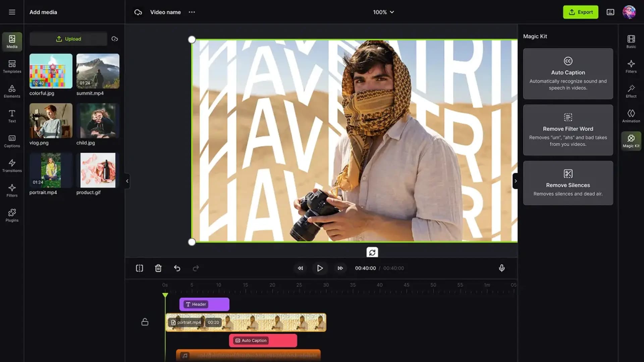Image resolution: width=644 pixels, height=362 pixels.
Task: Click the timeline playhead marker
Action: click(x=165, y=295)
